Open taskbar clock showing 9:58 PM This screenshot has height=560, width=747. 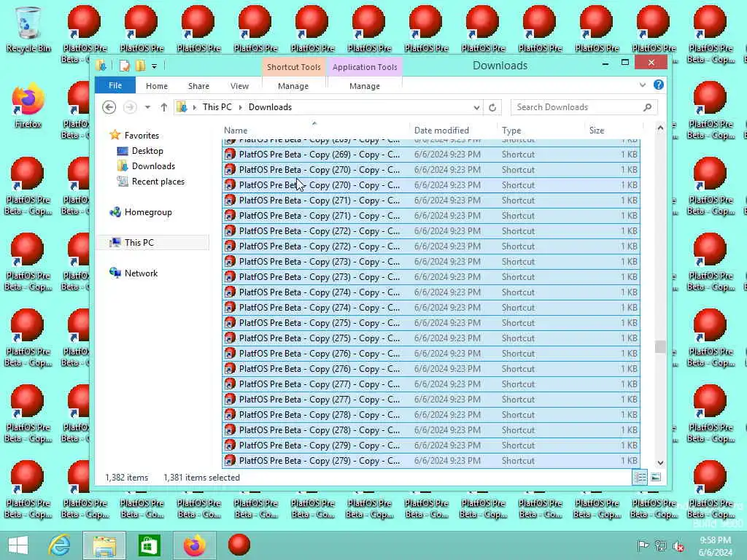[715, 546]
